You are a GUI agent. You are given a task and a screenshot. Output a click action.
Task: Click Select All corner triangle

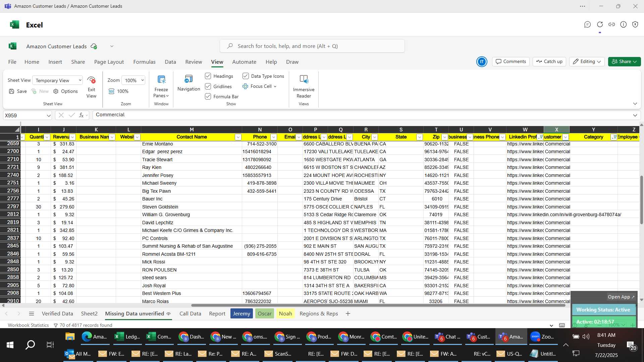coord(17,130)
